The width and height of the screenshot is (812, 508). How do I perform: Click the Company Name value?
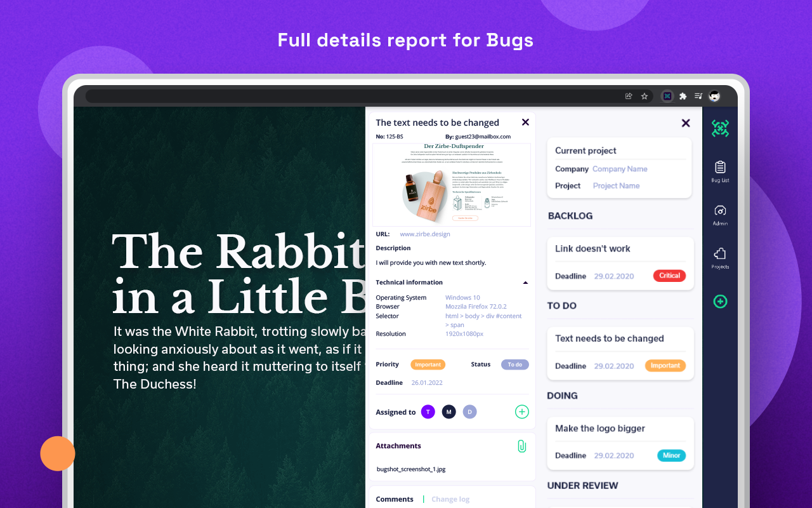(x=620, y=169)
